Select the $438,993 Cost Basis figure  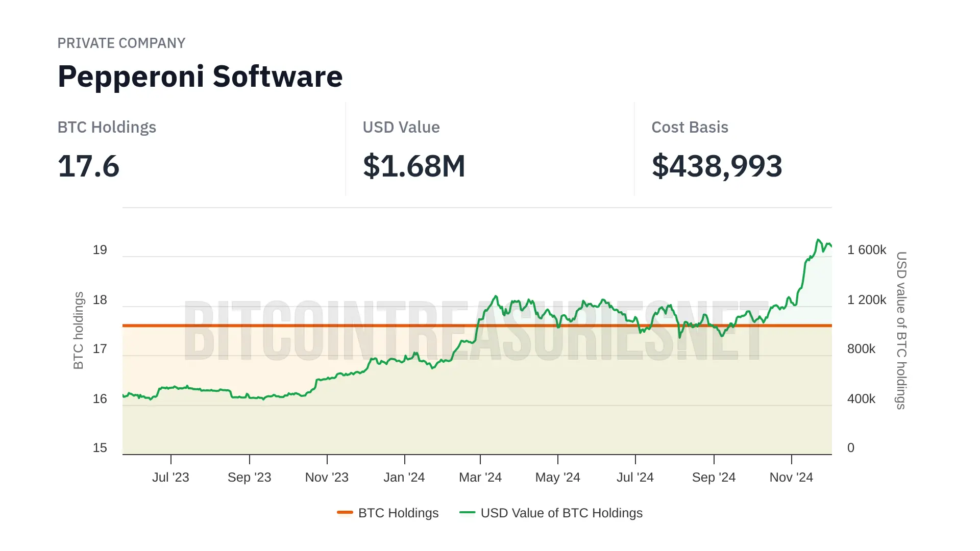click(717, 166)
